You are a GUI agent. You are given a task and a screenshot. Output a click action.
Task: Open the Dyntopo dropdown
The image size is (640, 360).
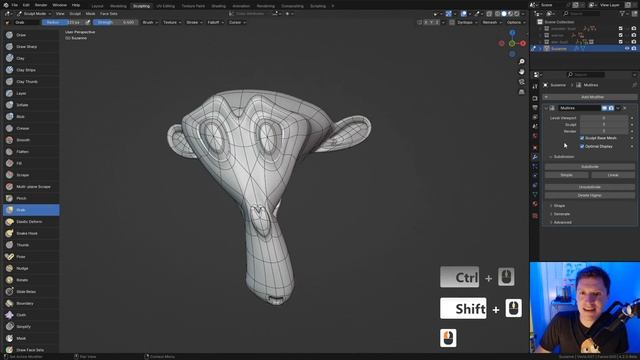(x=467, y=22)
